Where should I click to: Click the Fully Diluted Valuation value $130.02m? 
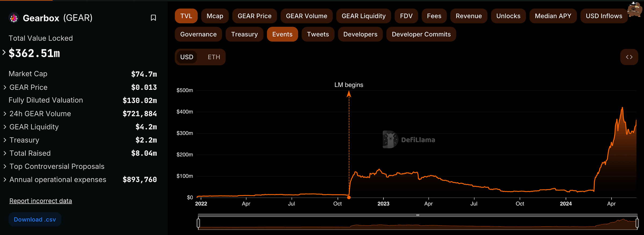[140, 100]
